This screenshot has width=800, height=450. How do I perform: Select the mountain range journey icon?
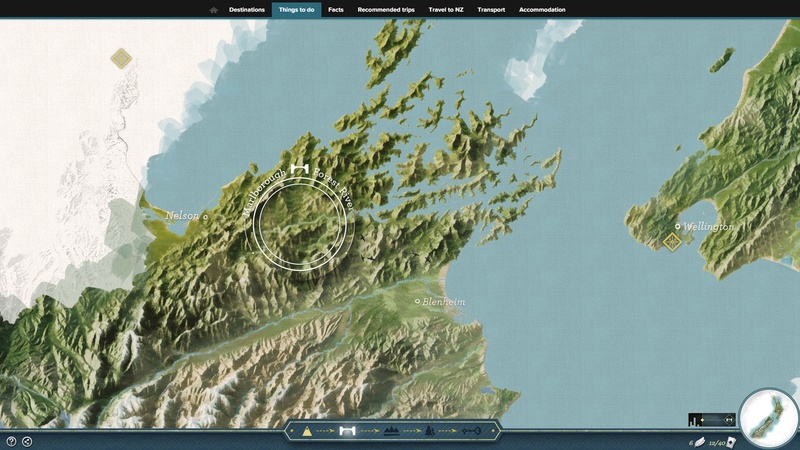(x=391, y=432)
